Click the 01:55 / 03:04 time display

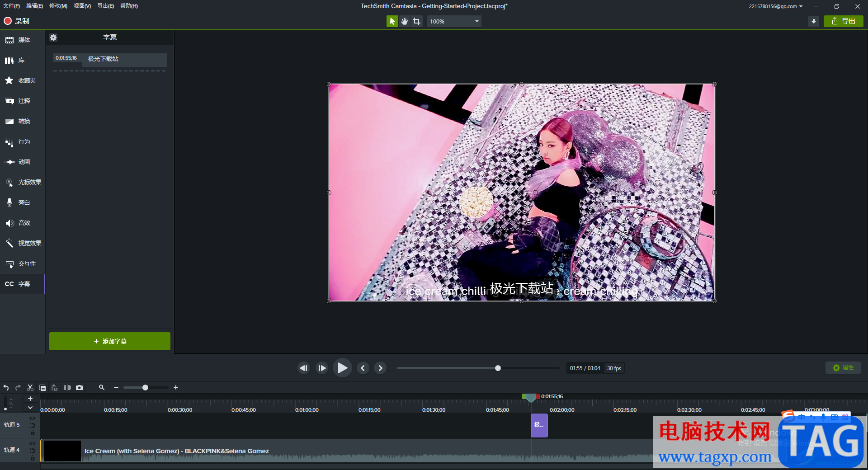tap(585, 368)
